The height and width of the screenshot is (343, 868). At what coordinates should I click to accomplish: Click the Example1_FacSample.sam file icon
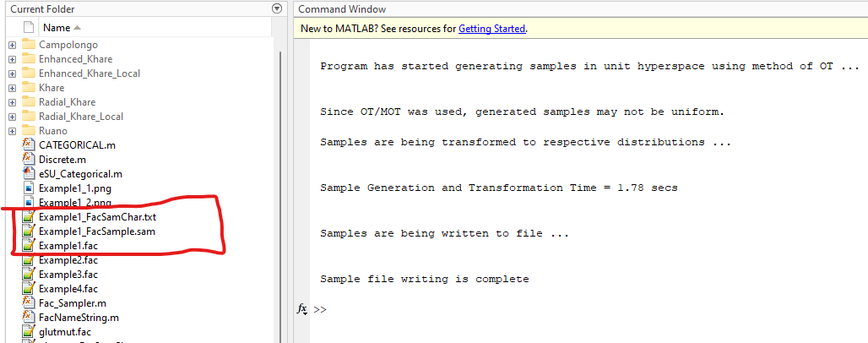coord(27,231)
